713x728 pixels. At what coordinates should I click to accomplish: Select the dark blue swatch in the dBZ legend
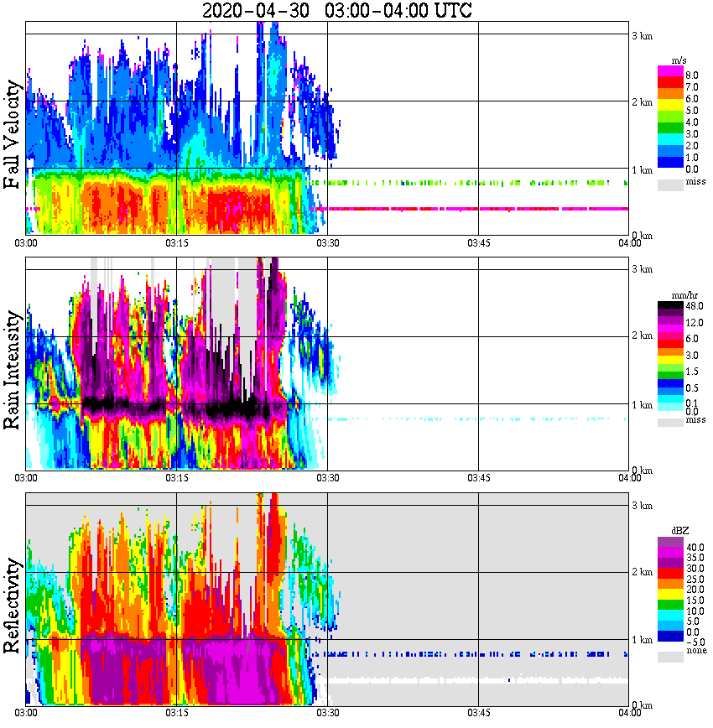[x=670, y=636]
